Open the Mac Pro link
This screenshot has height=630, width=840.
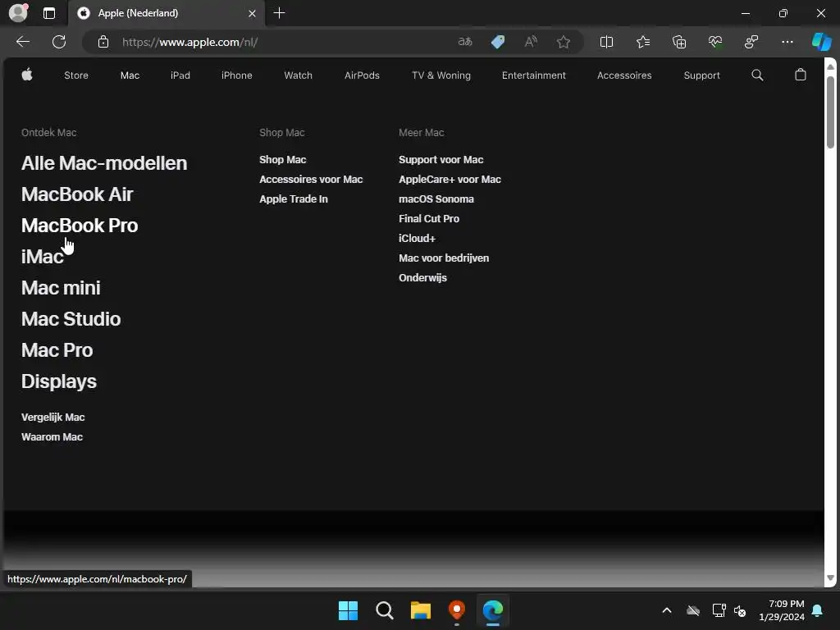(57, 349)
